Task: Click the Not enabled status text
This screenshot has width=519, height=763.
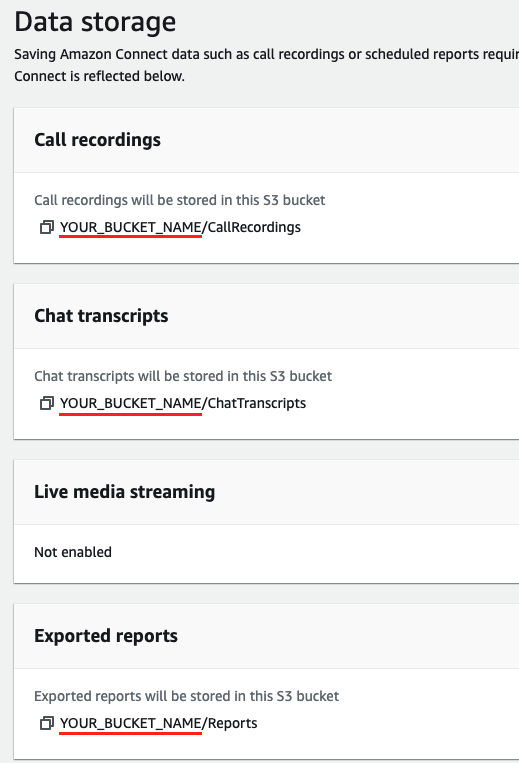Action: tap(73, 552)
